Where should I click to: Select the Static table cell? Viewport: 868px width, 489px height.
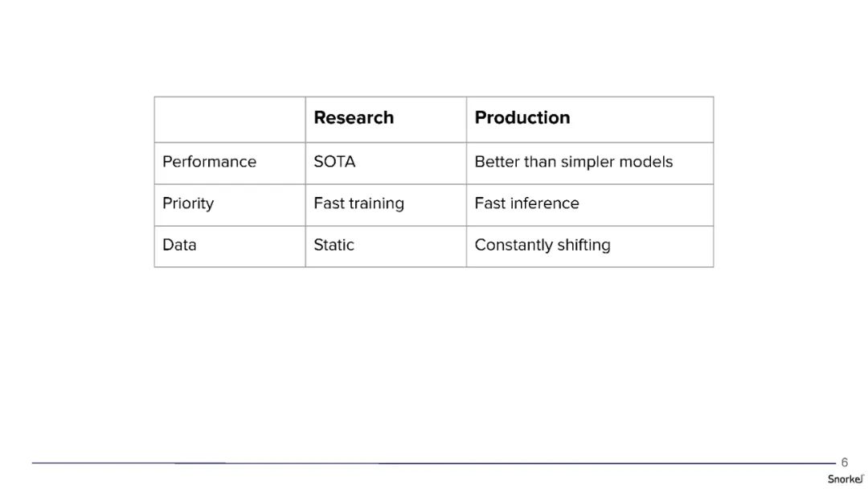click(x=334, y=245)
